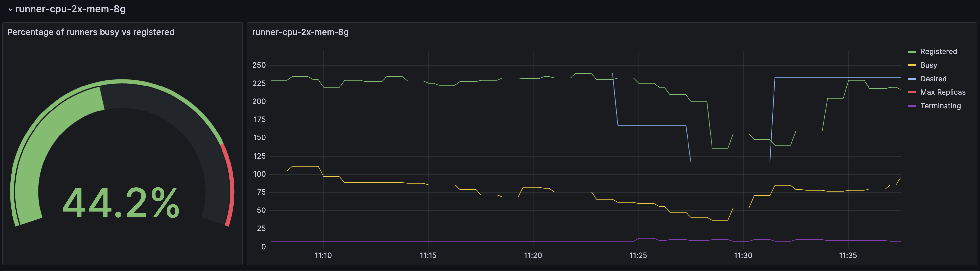The width and height of the screenshot is (980, 271).
Task: Click the green Registered legend color swatch
Action: point(912,52)
